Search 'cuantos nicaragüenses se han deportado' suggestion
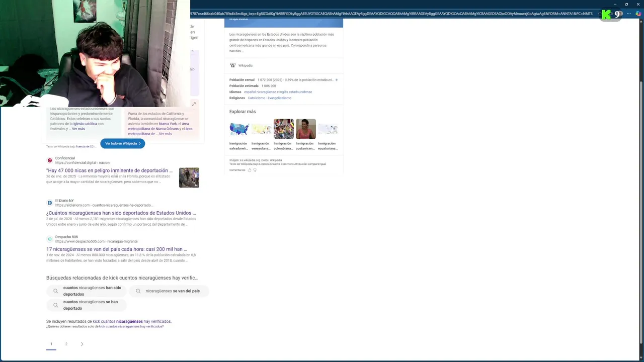 click(x=87, y=305)
